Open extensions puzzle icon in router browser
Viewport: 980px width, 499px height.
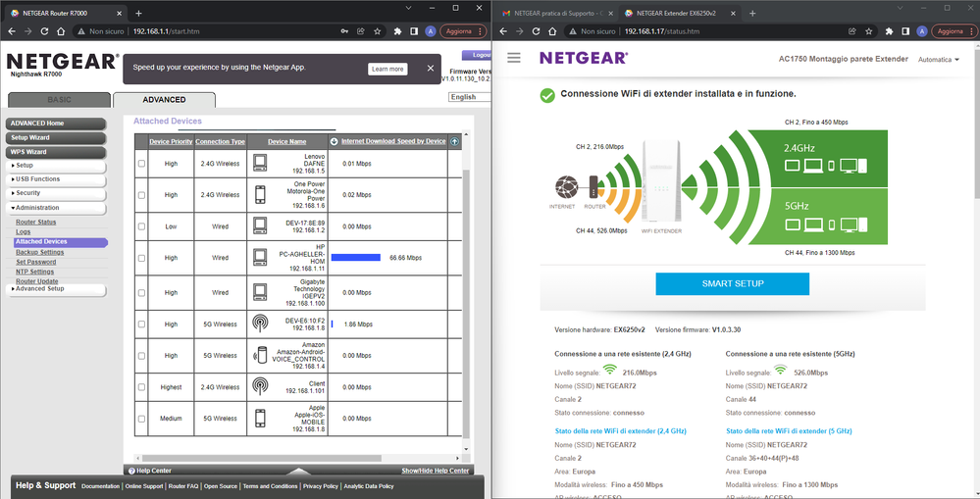tap(397, 31)
